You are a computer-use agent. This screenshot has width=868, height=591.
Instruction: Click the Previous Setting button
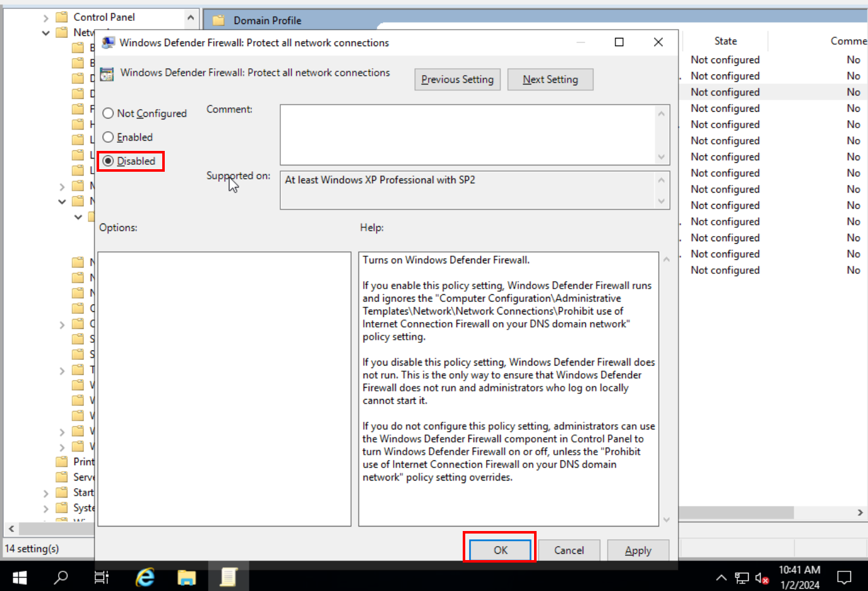pos(457,80)
